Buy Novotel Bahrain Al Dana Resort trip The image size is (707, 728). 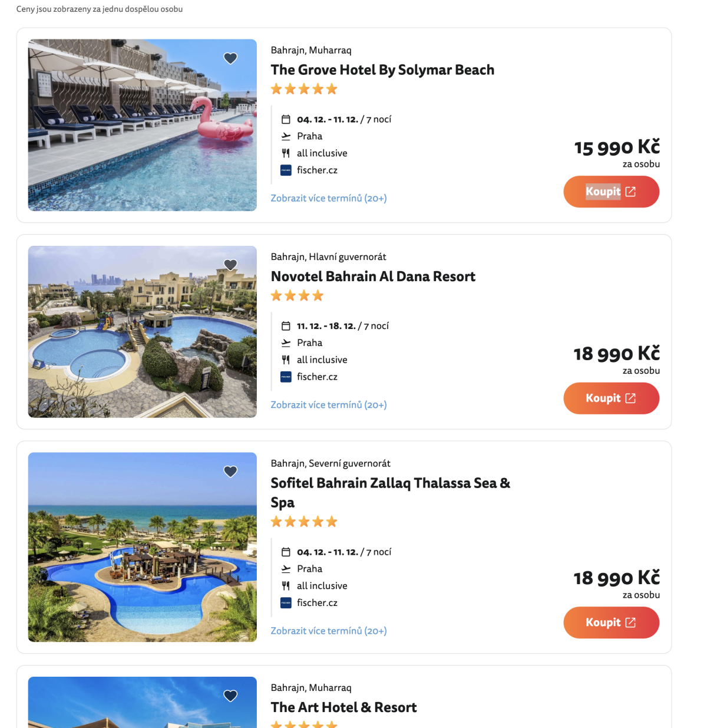(611, 398)
